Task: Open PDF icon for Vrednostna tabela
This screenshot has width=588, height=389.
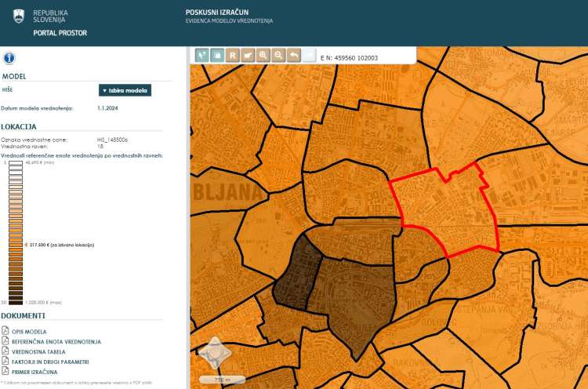Action: click(x=5, y=351)
